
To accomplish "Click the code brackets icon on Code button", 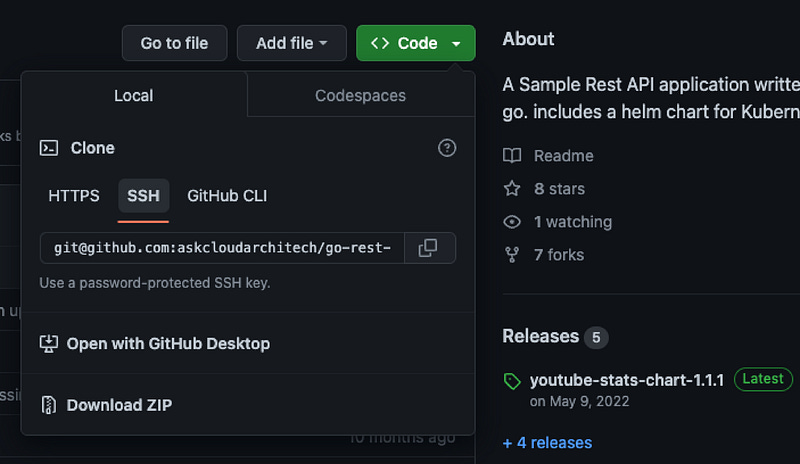I will (380, 43).
